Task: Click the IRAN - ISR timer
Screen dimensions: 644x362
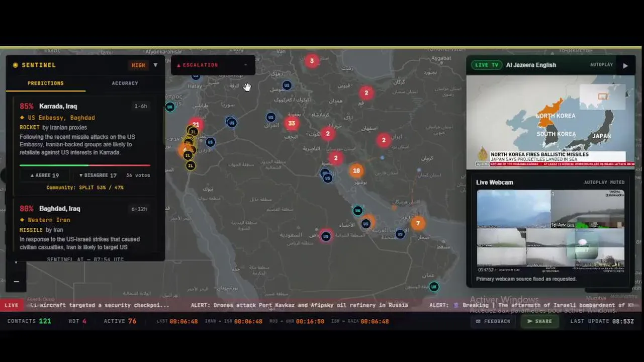Action: pyautogui.click(x=234, y=321)
